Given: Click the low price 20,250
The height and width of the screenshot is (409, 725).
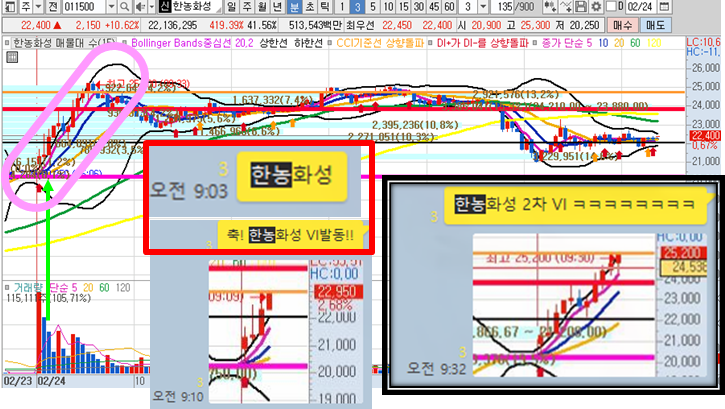Looking at the screenshot, I should click(x=584, y=25).
